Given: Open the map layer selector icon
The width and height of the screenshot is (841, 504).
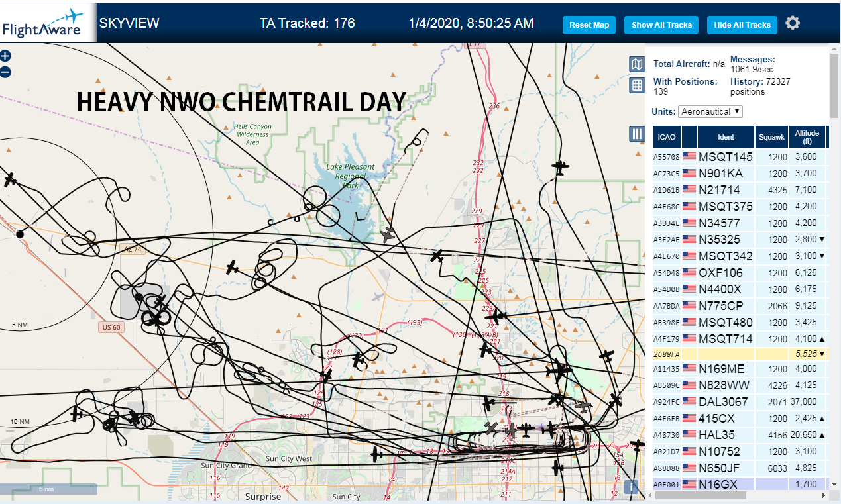Looking at the screenshot, I should tap(636, 64).
